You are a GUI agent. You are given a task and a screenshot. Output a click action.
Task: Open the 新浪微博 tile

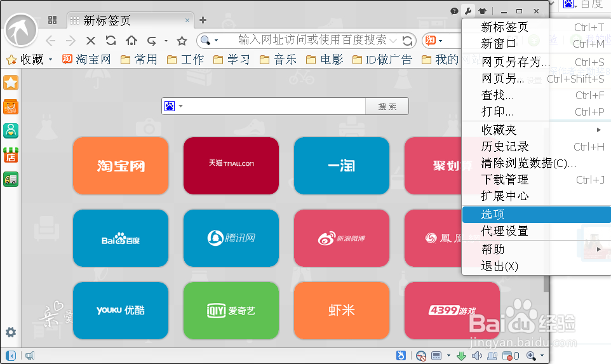coord(342,238)
